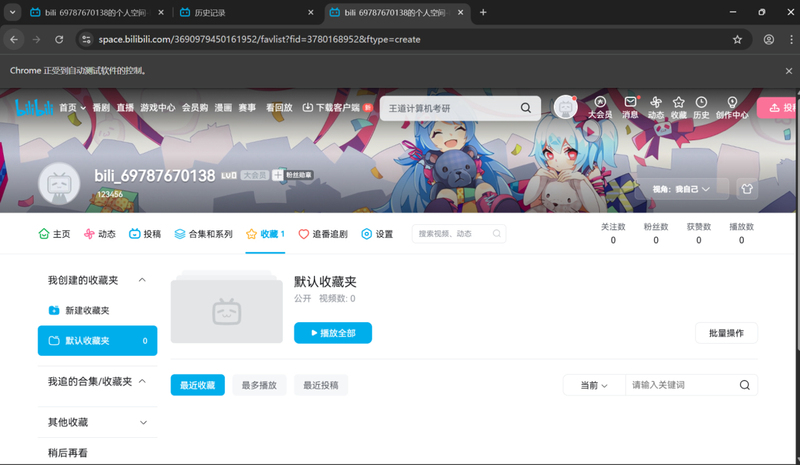Click the user avatar in top header
The image size is (800, 465).
point(565,107)
